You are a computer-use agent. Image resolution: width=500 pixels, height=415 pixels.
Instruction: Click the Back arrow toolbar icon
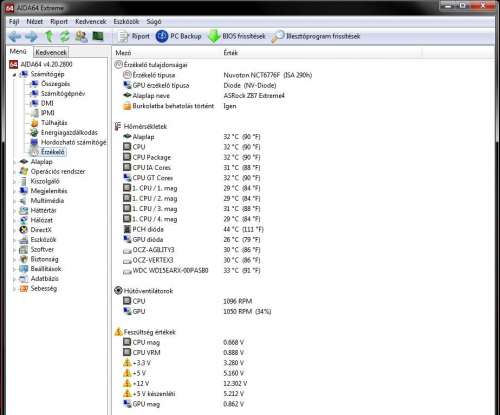[x=15, y=36]
